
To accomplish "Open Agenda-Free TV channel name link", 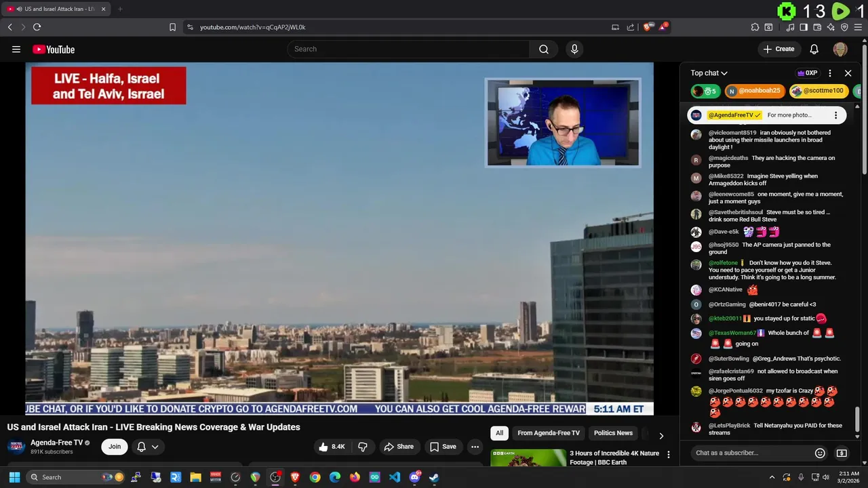I will click(56, 443).
